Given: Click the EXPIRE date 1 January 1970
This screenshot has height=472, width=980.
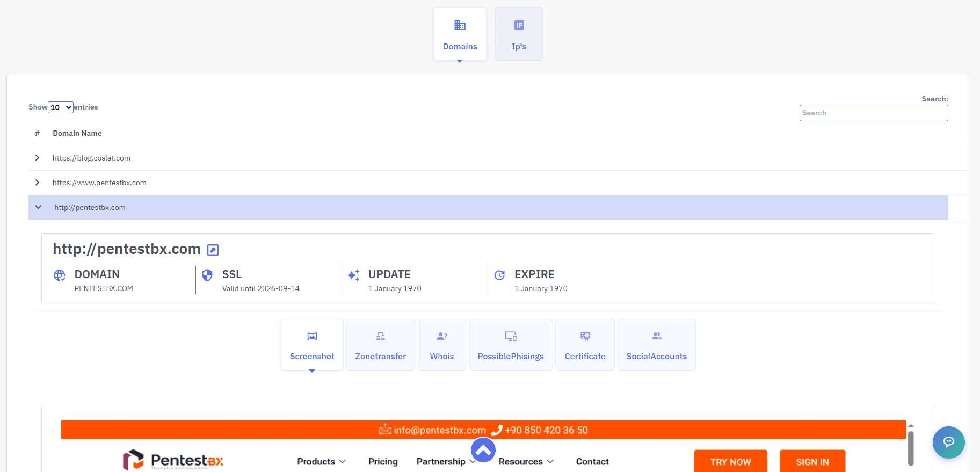Looking at the screenshot, I should click(541, 288).
